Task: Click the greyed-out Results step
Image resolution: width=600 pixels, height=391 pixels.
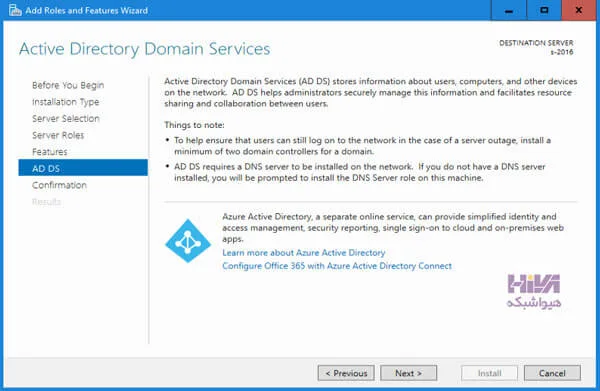Action: coord(46,202)
